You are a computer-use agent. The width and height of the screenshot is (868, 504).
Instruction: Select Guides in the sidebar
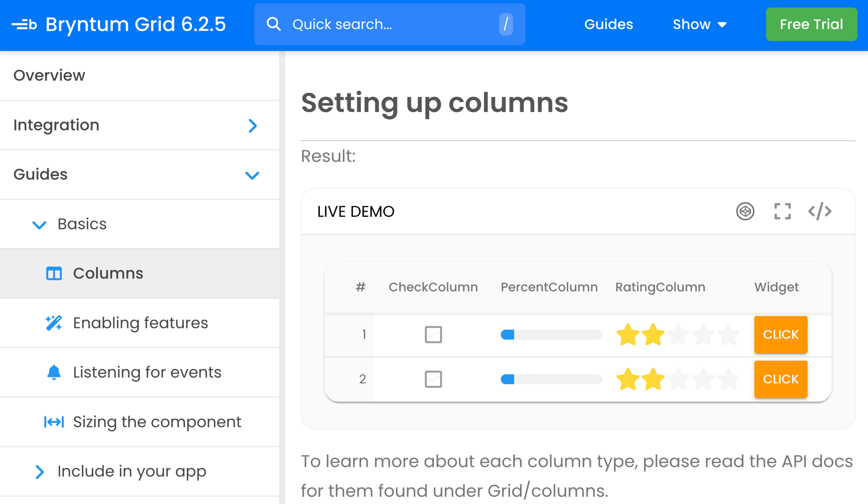[139, 174]
